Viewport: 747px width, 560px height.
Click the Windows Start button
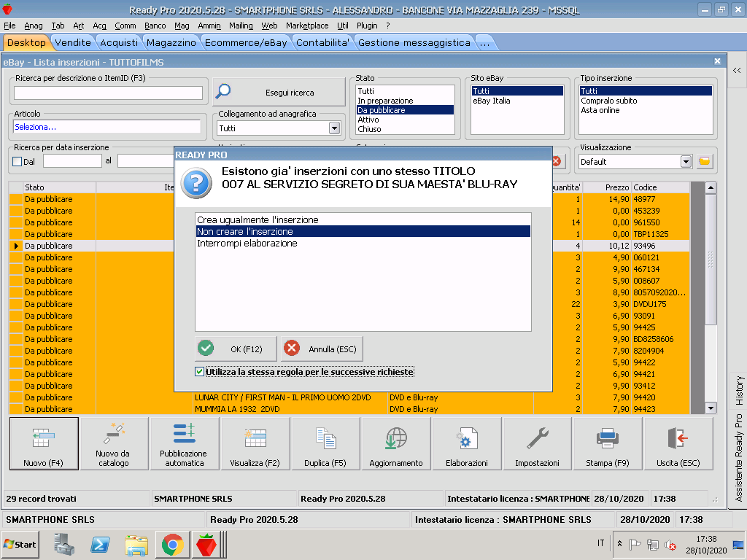coord(20,544)
